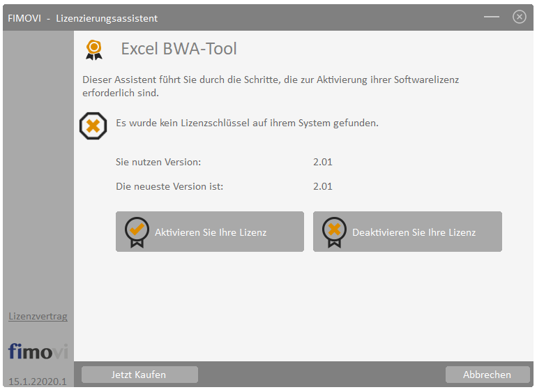Click the 'Dieser Assistent führt Sie' intro paragraph
The height and width of the screenshot is (392, 537).
[x=271, y=86]
